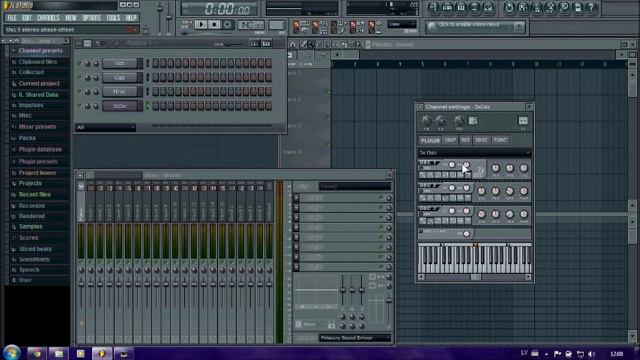Open the channel filter 'All' dropdown

point(106,128)
